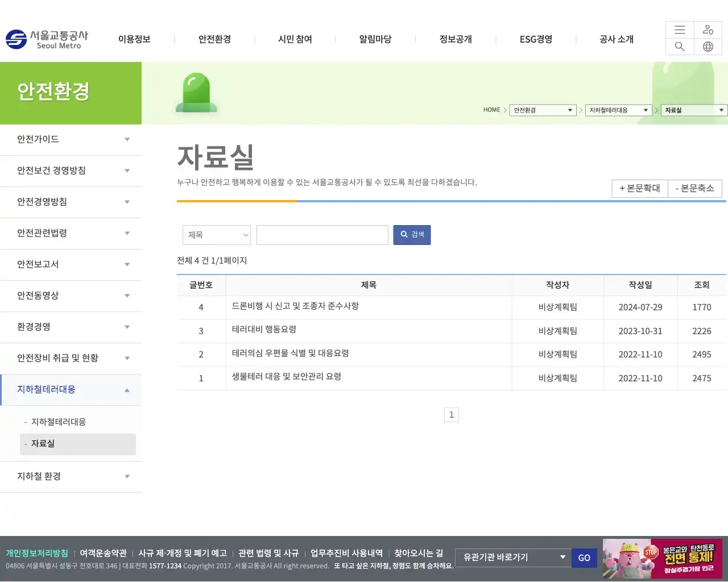Focus the search keyword input field
Screen dimensions: 728x582
(x=322, y=235)
